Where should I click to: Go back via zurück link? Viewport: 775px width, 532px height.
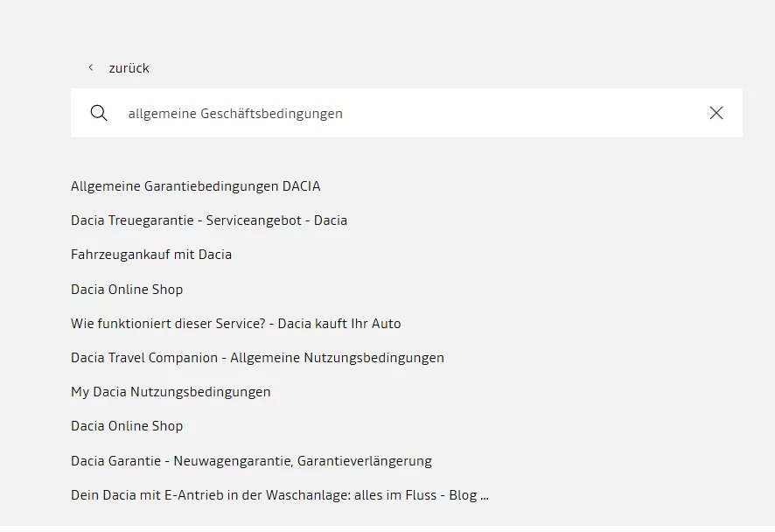(x=129, y=68)
